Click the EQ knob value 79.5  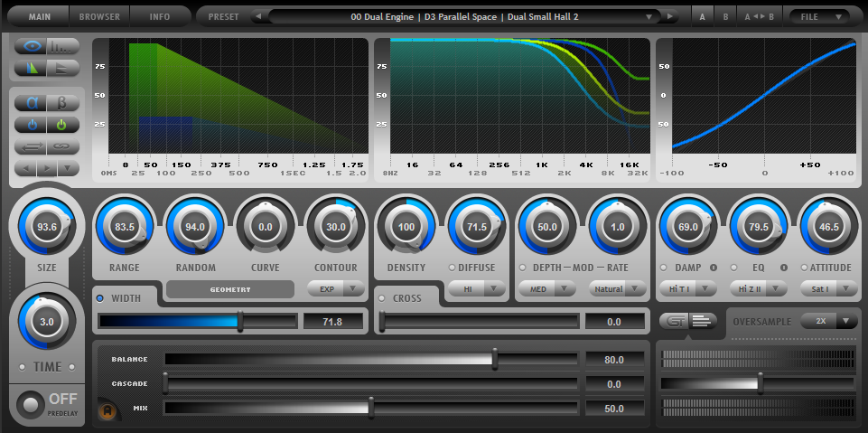759,227
